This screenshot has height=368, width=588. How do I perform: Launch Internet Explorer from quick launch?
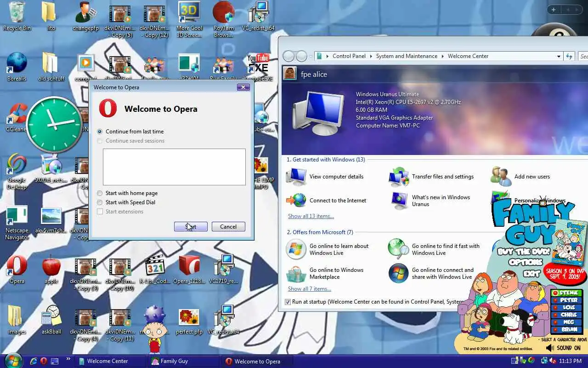tap(33, 361)
